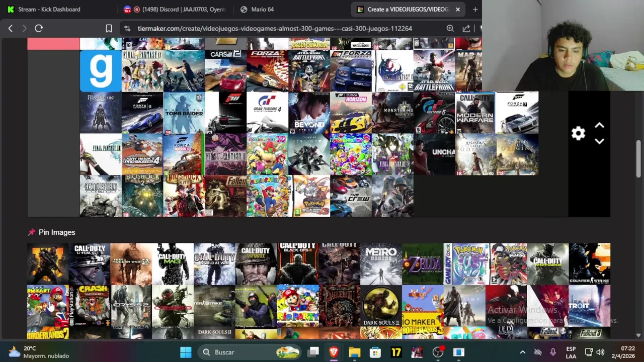
Task: Open File Explorer from taskbar
Action: (354, 352)
